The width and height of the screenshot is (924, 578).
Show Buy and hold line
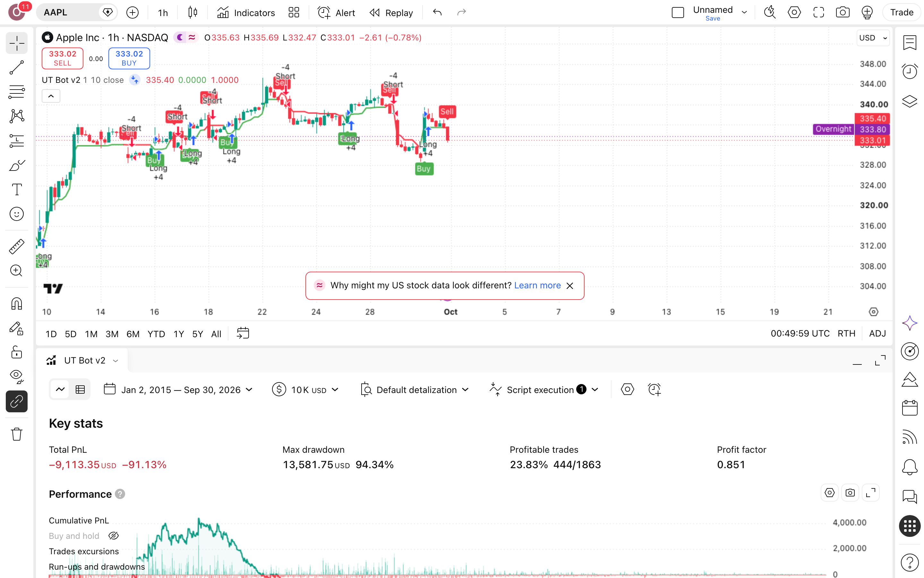(x=113, y=536)
